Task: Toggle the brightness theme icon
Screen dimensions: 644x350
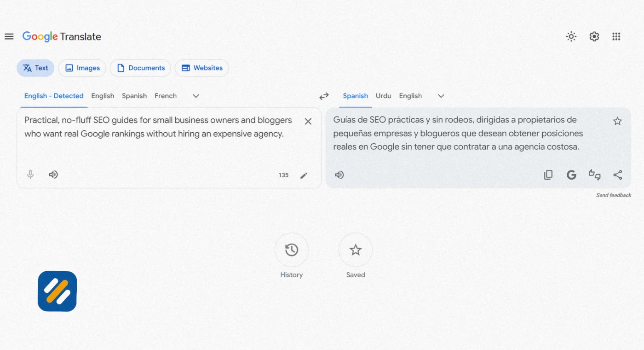Action: tap(571, 37)
